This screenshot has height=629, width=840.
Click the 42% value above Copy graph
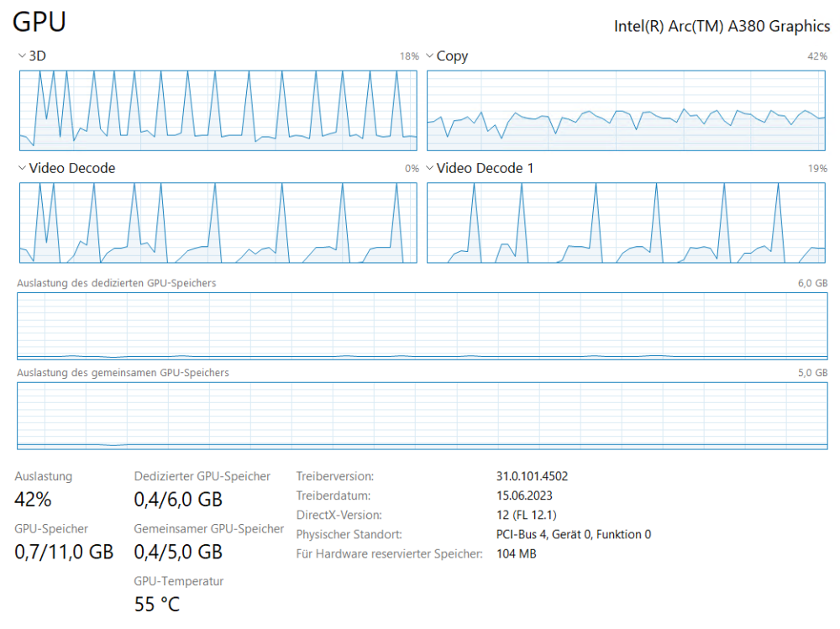tap(817, 56)
